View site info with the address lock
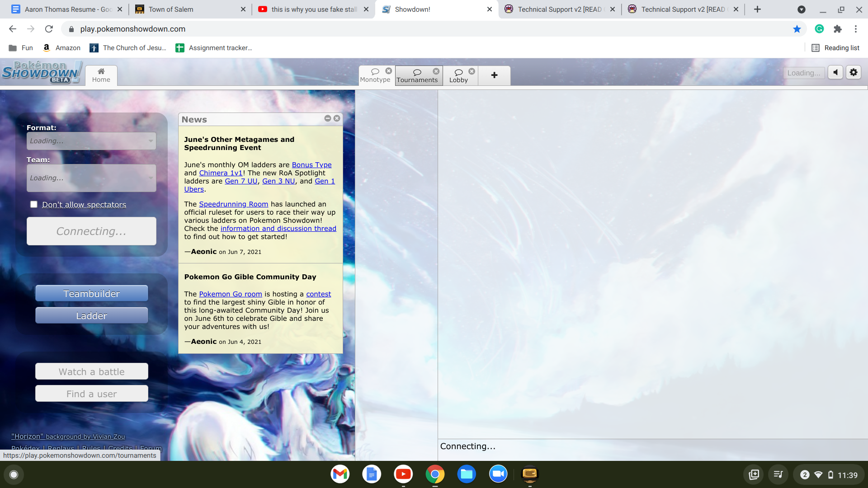The width and height of the screenshot is (868, 488). (71, 29)
